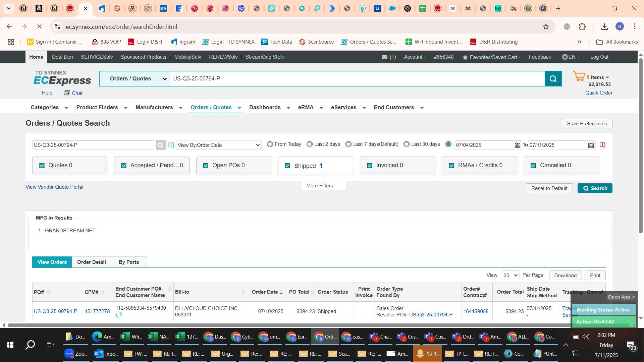Open the shopping cart icon
The width and height of the screenshot is (644, 362).
[579, 76]
